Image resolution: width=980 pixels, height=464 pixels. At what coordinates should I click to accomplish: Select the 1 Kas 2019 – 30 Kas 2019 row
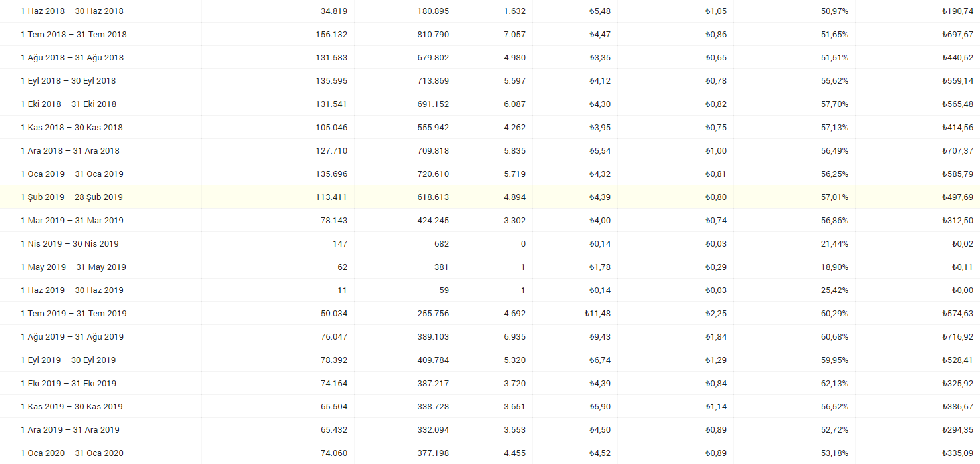click(x=490, y=406)
